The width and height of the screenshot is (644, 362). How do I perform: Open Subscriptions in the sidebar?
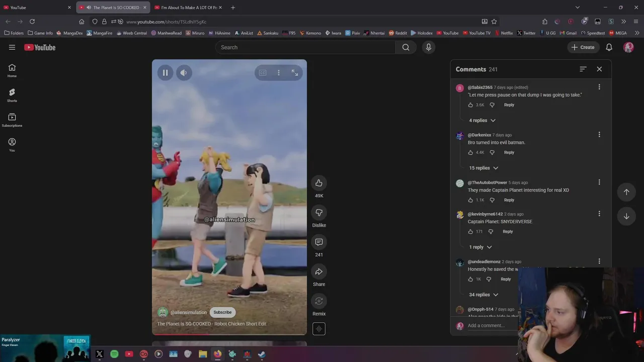coord(12,120)
